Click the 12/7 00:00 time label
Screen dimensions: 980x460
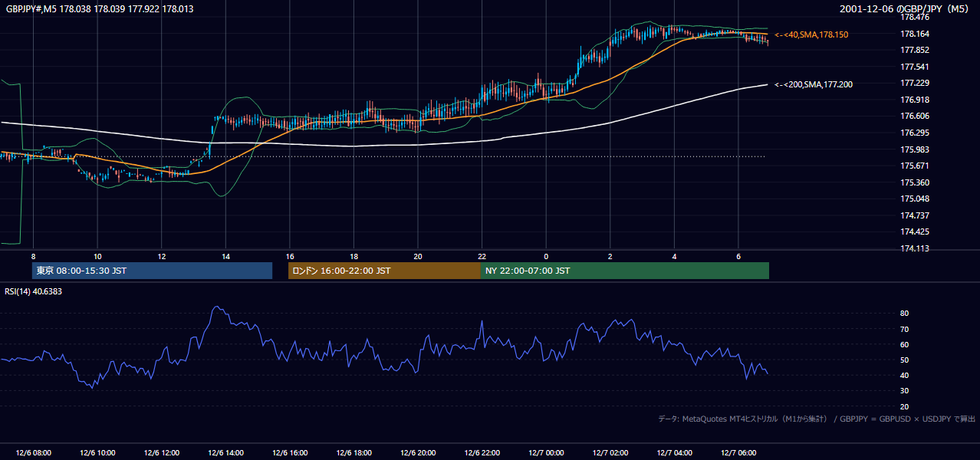tap(546, 453)
